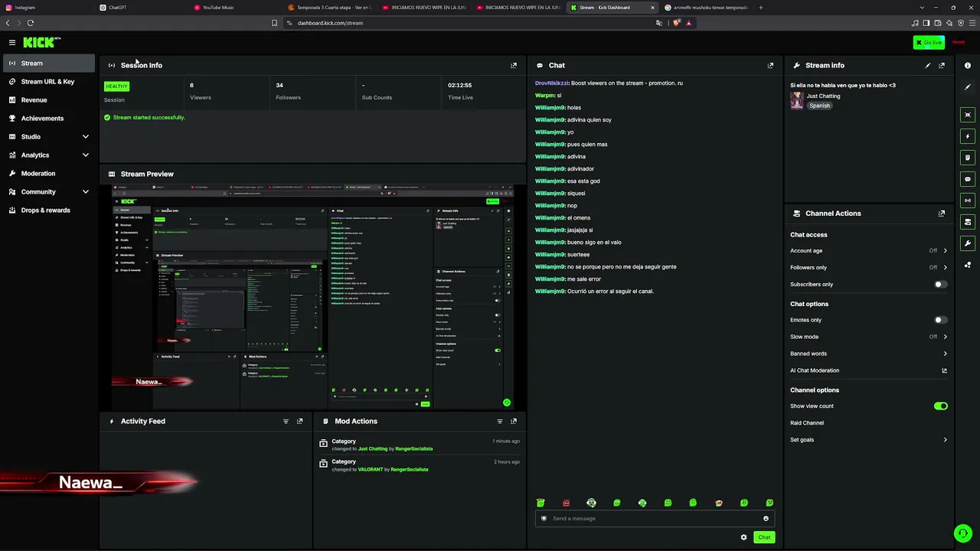Toggle Subscribers only chat switch
Image resolution: width=980 pixels, height=551 pixels.
pos(940,285)
